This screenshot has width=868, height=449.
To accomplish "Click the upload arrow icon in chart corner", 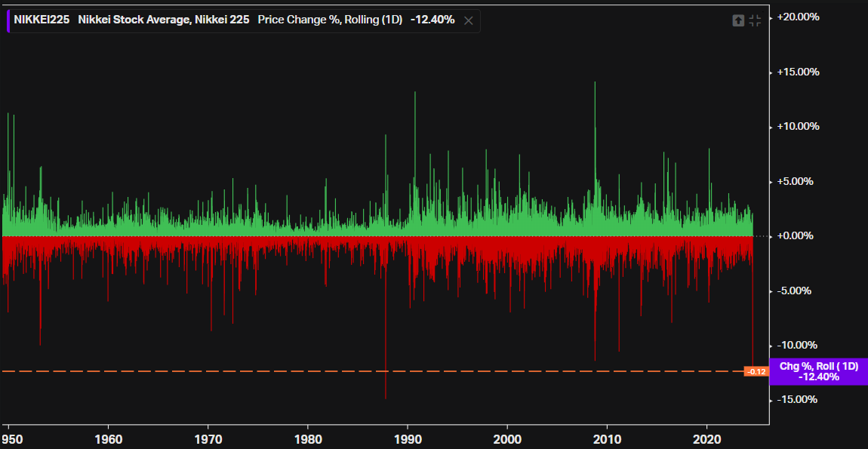I will 738,20.
